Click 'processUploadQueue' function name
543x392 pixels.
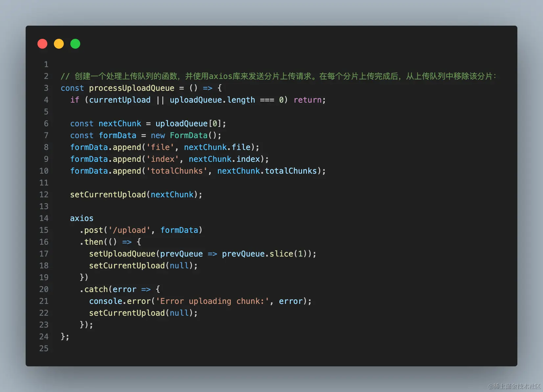(131, 88)
